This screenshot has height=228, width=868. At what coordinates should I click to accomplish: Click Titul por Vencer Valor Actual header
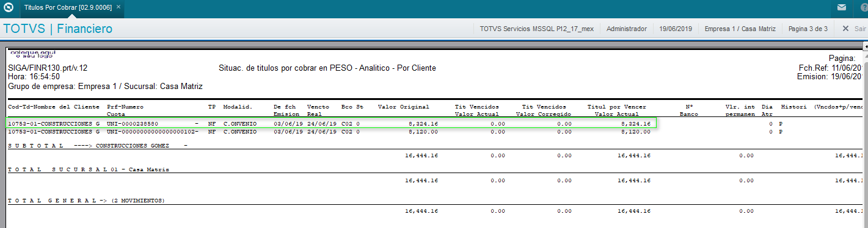[x=616, y=110]
